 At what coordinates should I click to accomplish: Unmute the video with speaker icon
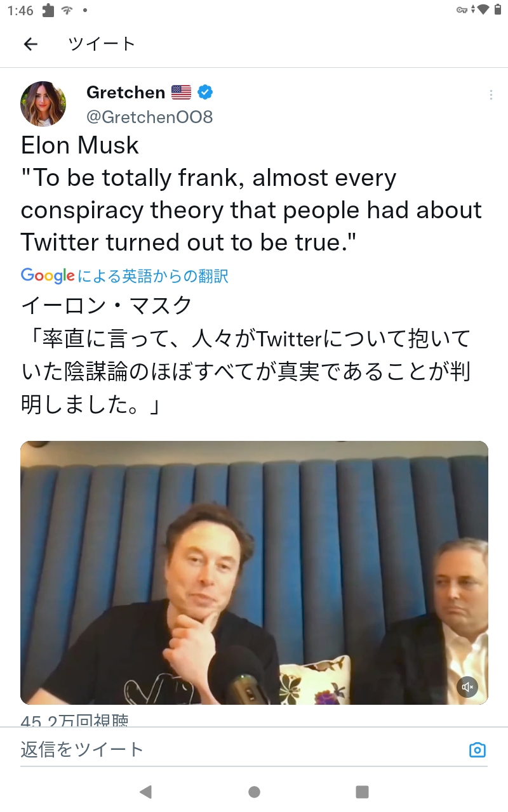click(x=467, y=686)
